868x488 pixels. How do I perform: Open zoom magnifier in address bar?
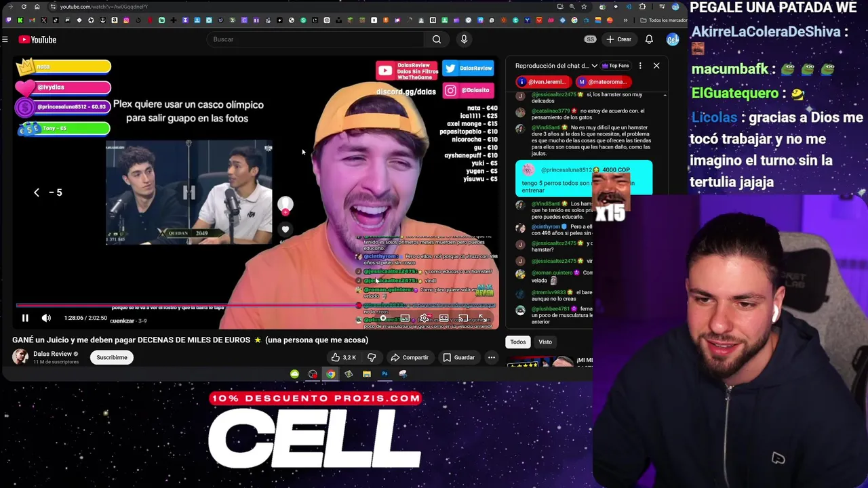coord(572,7)
